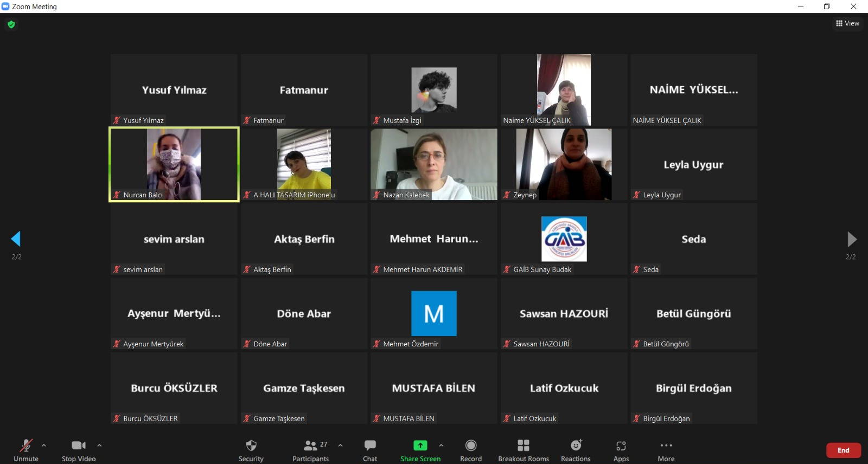868x464 pixels.
Task: Open the Security shield options
Action: (x=251, y=449)
